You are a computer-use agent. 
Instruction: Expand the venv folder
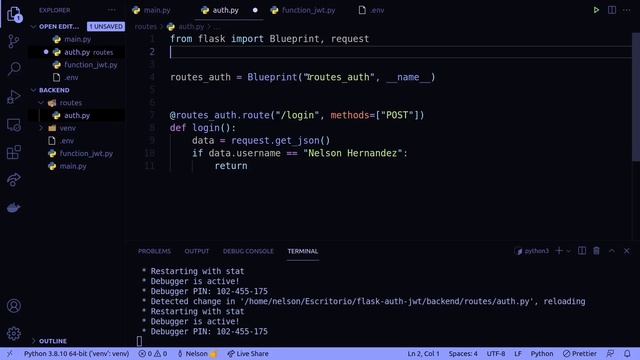point(41,128)
